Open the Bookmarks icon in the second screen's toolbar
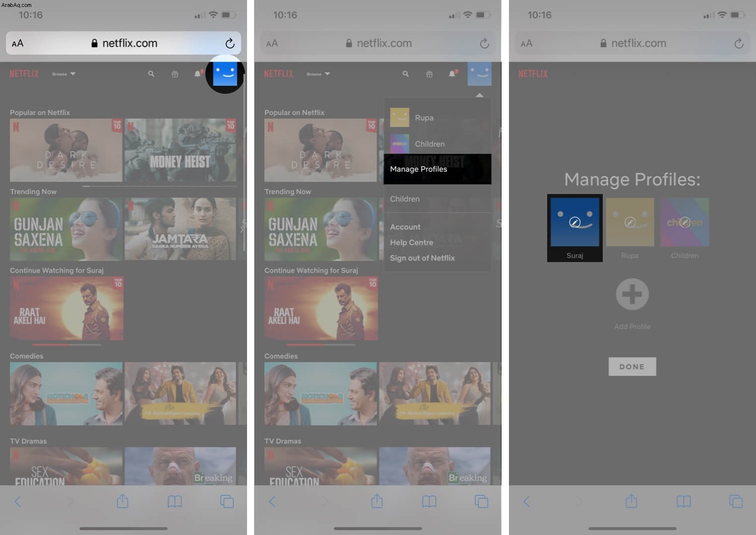The width and height of the screenshot is (756, 535). (x=429, y=502)
